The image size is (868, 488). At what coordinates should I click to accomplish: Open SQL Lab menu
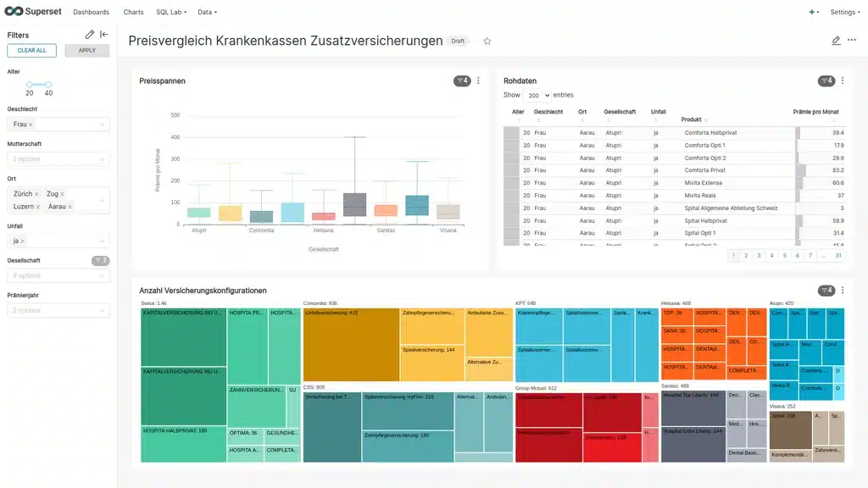click(x=171, y=12)
